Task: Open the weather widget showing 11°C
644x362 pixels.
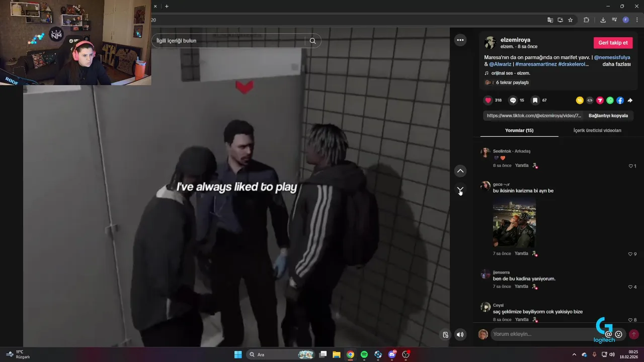Action: 18,354
